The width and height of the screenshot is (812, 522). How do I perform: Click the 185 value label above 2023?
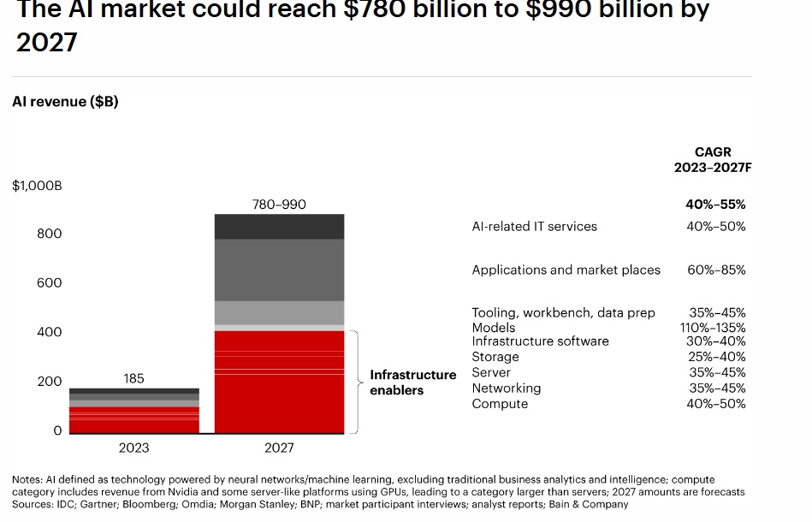click(133, 378)
